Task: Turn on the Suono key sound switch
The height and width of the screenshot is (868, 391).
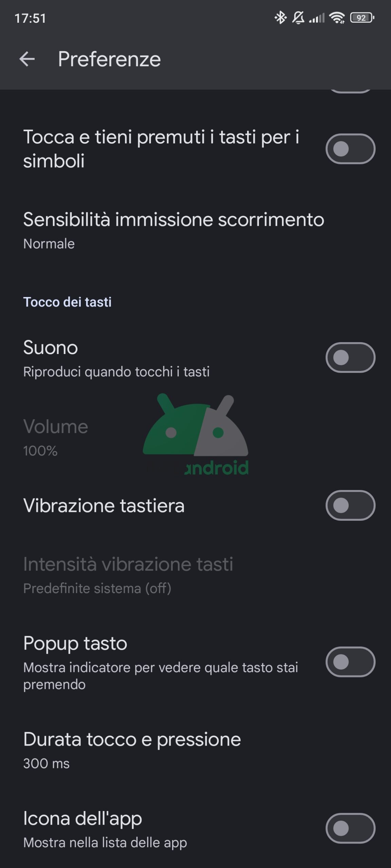Action: tap(350, 357)
